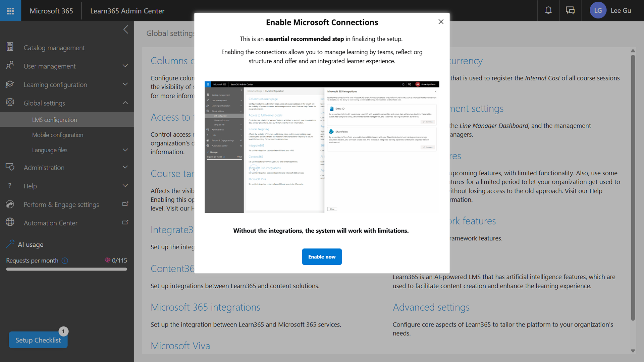Viewport: 644px width, 362px height.
Task: Open the Microsoft 365 app launcher grid
Action: (10, 11)
